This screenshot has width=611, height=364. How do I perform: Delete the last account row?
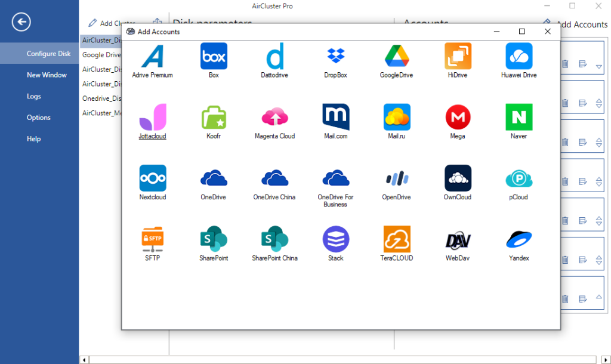tap(565, 299)
